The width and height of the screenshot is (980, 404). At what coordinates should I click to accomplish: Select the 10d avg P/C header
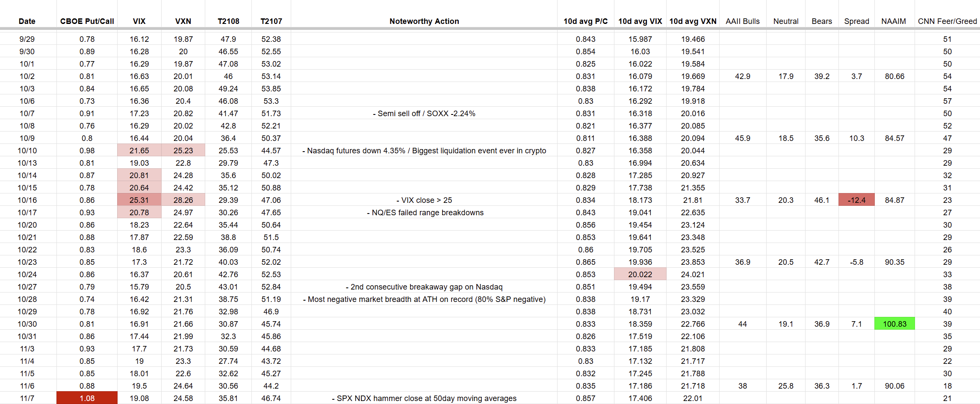(x=585, y=21)
